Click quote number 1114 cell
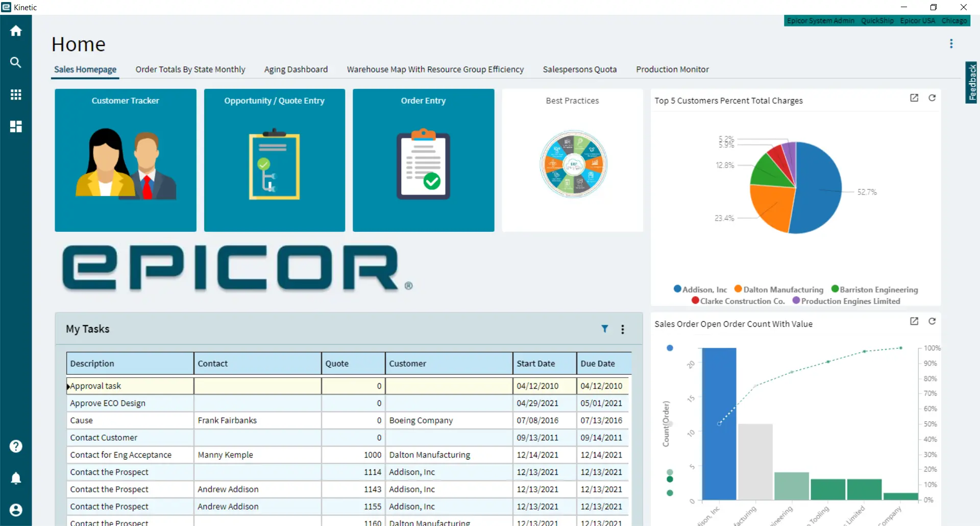Screen dimensions: 980x526 (x=353, y=472)
